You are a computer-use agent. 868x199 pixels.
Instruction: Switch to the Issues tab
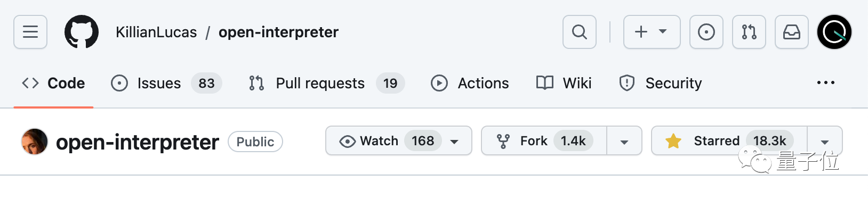[x=166, y=83]
